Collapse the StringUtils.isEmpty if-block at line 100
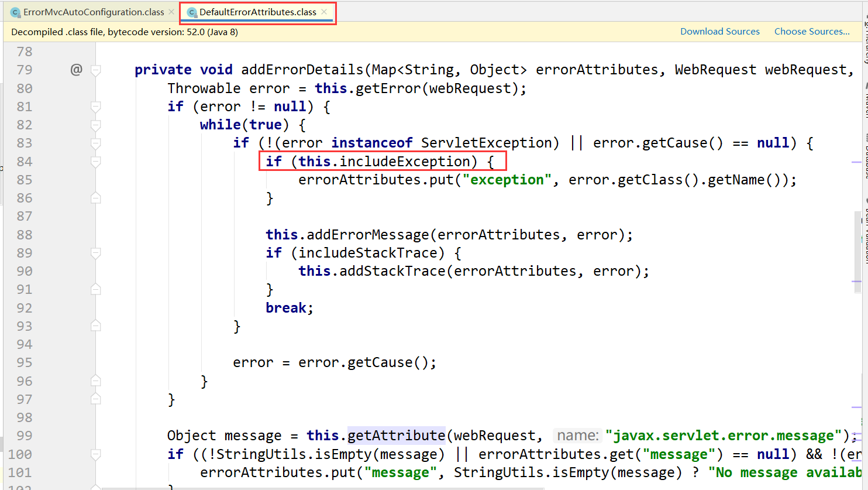Screen dimensions: 868x490 click(x=96, y=454)
